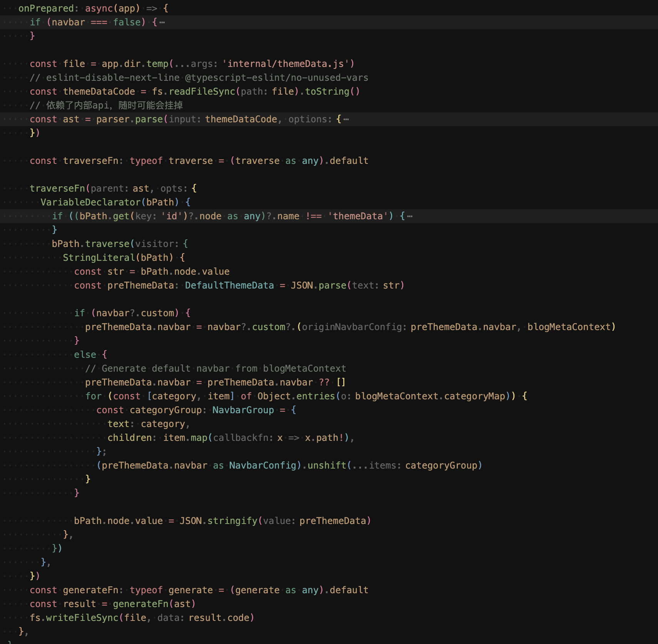658x644 pixels.
Task: Click 'unshift' method call
Action: click(327, 465)
